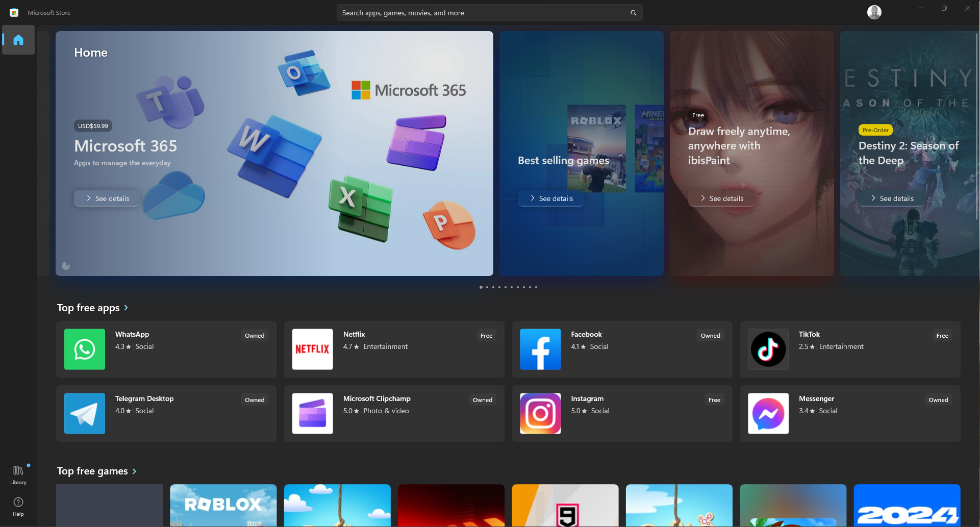Screen dimensions: 980x527
Task: Pause the hero carousel autoplay indicator
Action: (x=66, y=266)
